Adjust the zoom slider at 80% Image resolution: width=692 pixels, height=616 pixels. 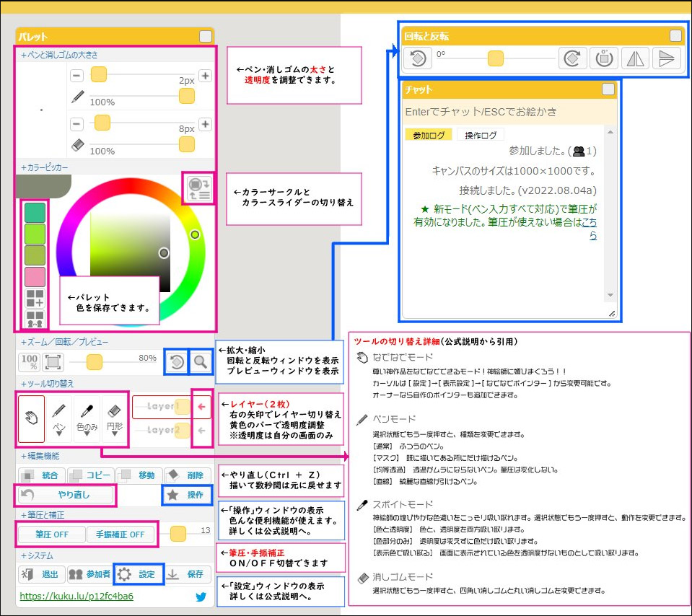click(95, 362)
